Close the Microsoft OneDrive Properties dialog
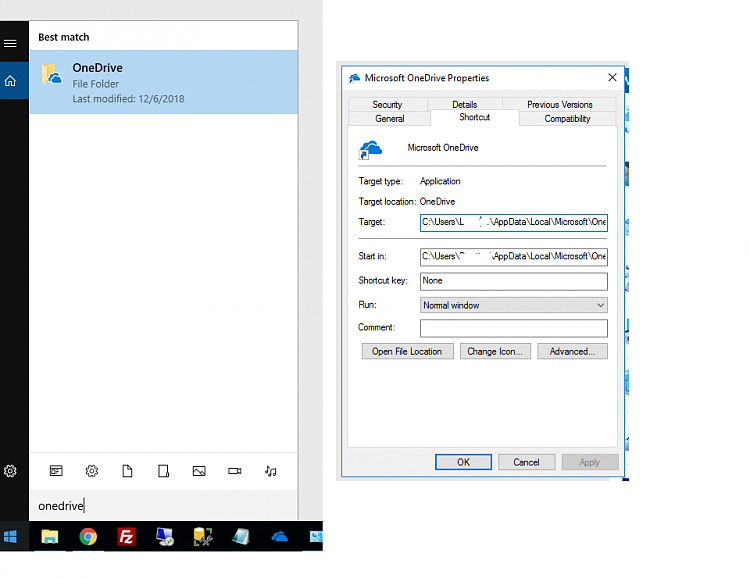The width and height of the screenshot is (750, 578). click(x=612, y=77)
